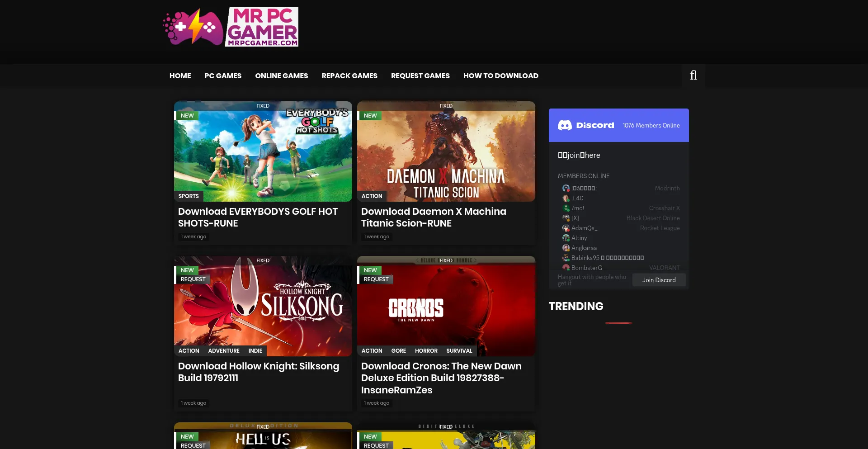Select ACTION tag on Silksong card

[189, 351]
